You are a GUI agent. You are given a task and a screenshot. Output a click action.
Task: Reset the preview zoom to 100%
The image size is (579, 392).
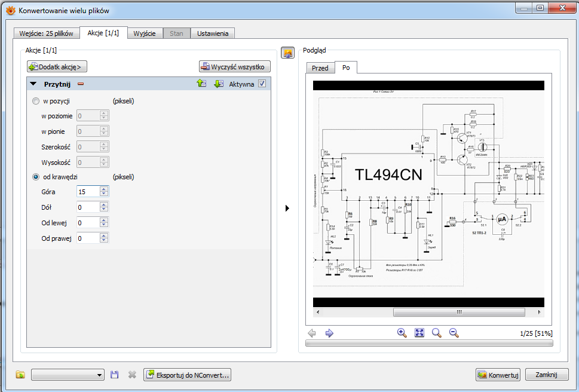[436, 333]
